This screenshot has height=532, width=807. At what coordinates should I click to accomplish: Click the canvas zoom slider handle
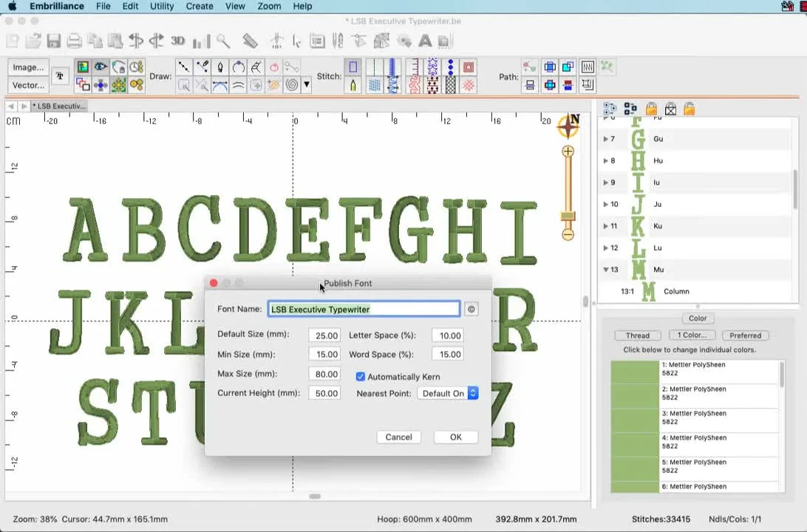568,216
